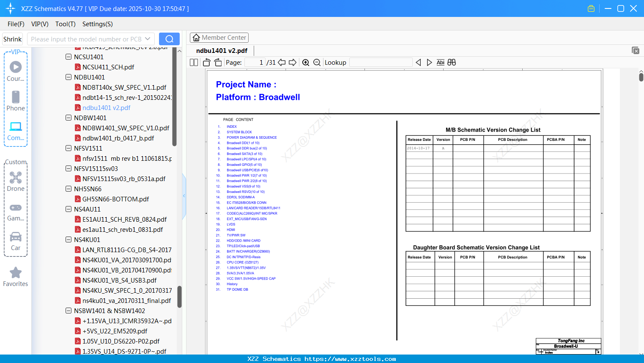This screenshot has height=363, width=644.
Task: Collapse the NDBW1401 folder
Action: click(x=69, y=118)
